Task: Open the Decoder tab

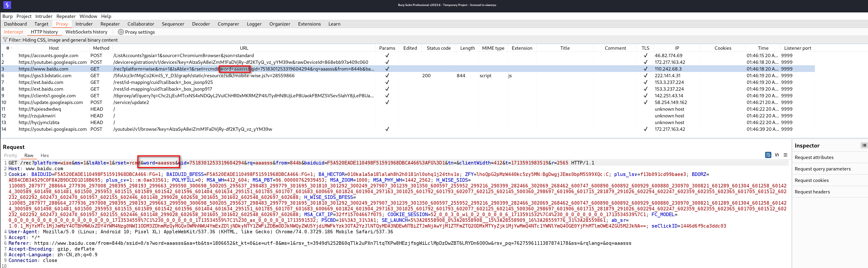Action: (x=201, y=24)
